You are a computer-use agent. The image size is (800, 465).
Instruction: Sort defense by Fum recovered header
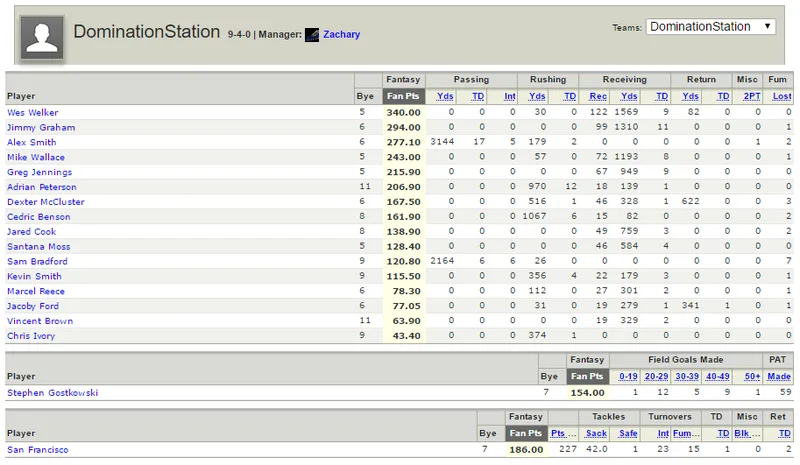coord(686,433)
